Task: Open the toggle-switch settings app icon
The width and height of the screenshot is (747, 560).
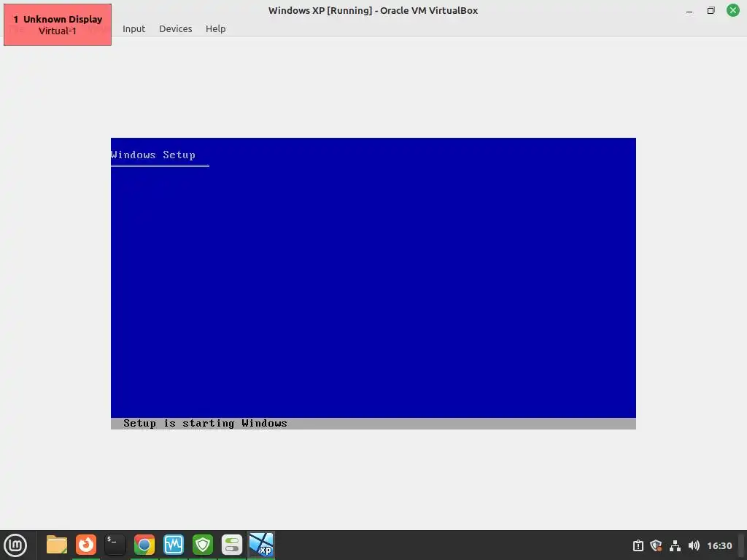Action: pos(232,545)
